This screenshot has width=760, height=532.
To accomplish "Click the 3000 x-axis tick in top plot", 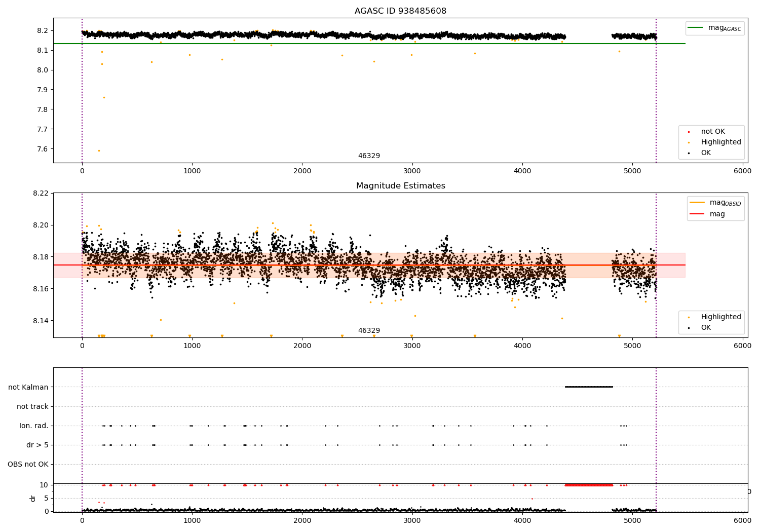I will (412, 171).
